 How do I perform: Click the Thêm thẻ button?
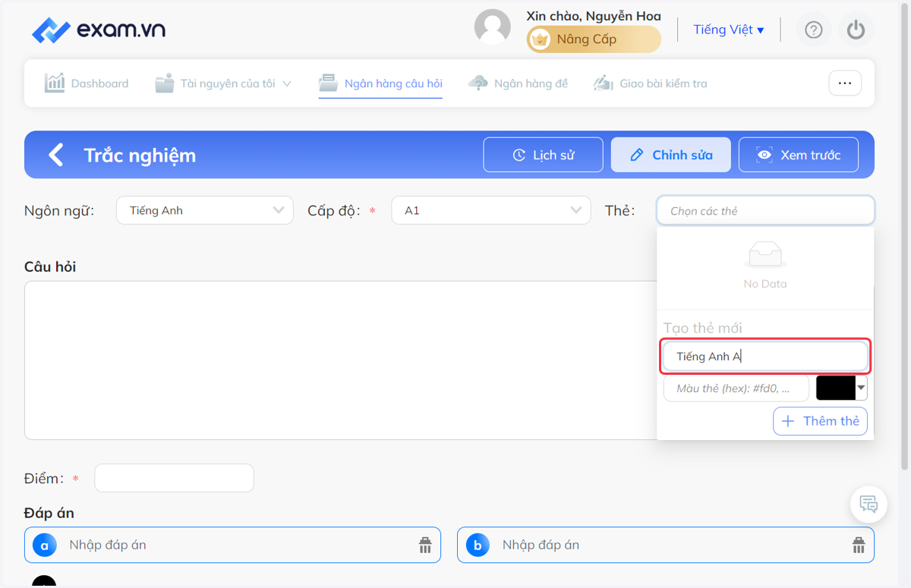click(820, 421)
